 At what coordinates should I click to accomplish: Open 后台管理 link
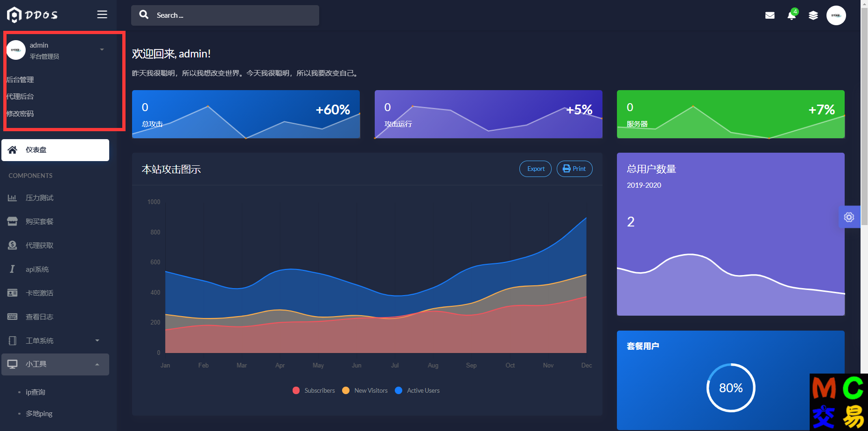click(20, 80)
